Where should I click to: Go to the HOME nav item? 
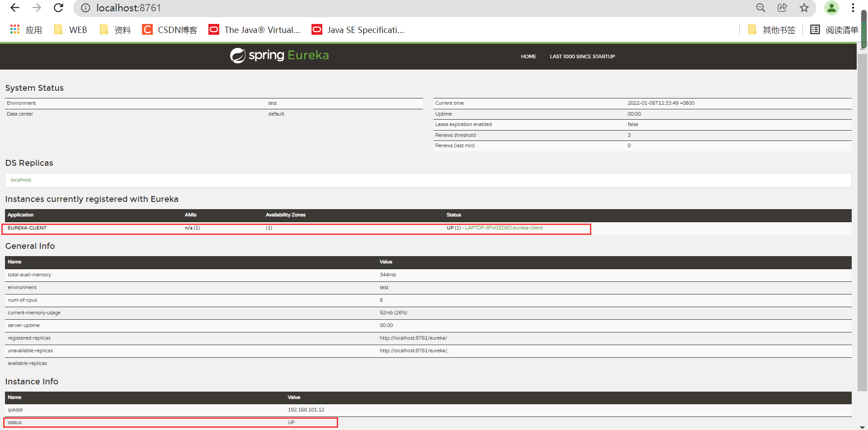pos(528,56)
